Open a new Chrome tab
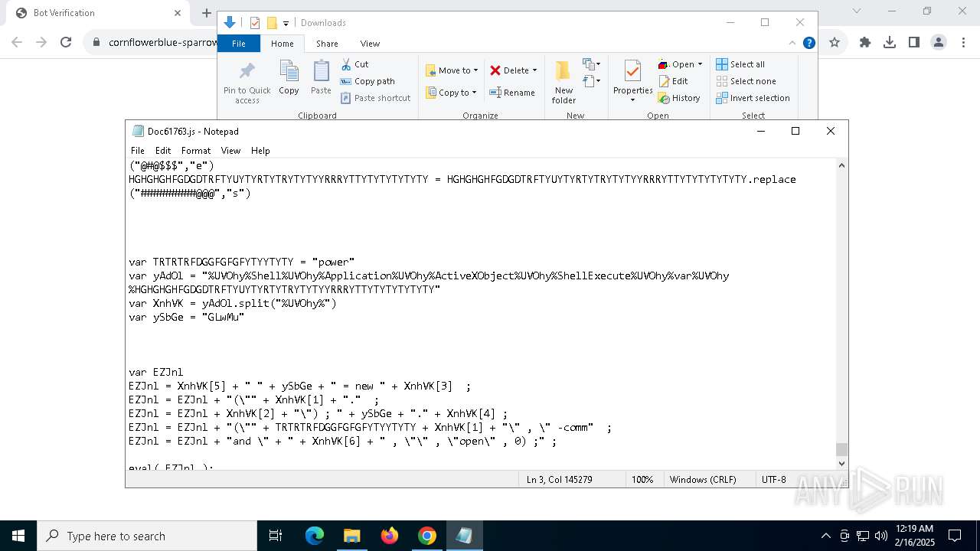The width and height of the screenshot is (980, 551). 206,13
